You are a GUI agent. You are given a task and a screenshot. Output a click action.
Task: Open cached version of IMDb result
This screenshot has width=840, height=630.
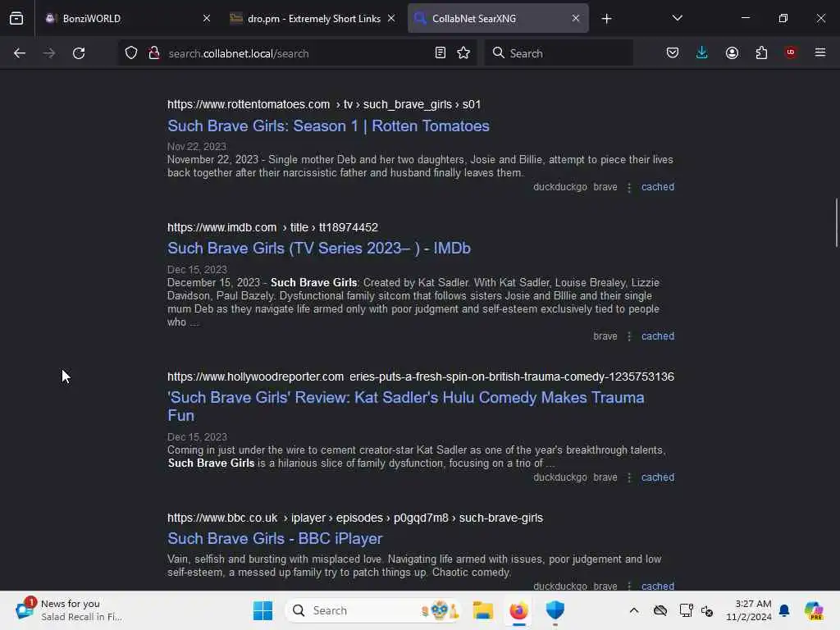point(658,336)
